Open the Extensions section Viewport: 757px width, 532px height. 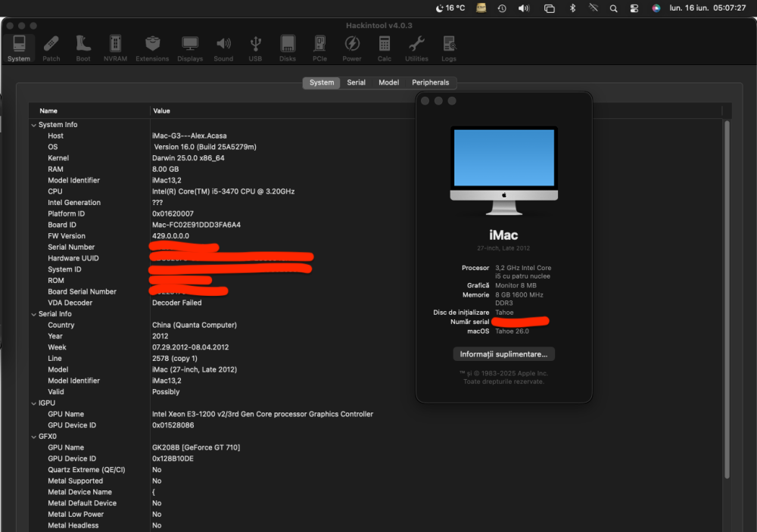tap(152, 48)
